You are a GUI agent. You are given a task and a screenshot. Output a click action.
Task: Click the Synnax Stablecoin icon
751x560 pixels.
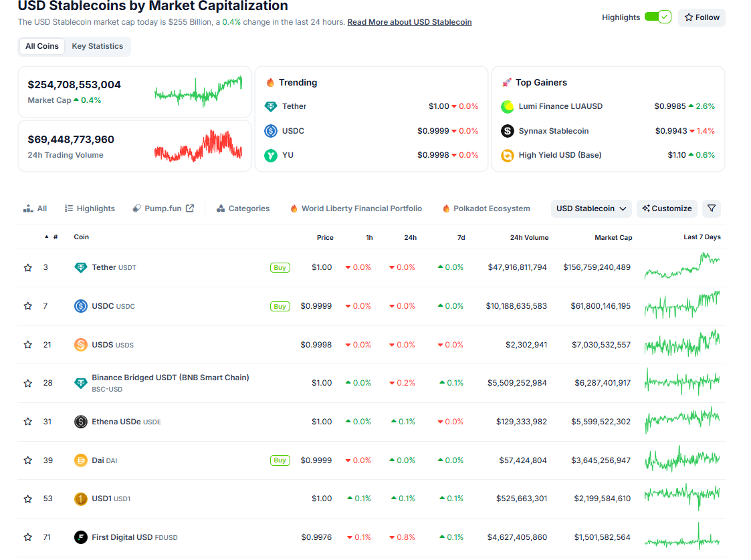coord(507,131)
